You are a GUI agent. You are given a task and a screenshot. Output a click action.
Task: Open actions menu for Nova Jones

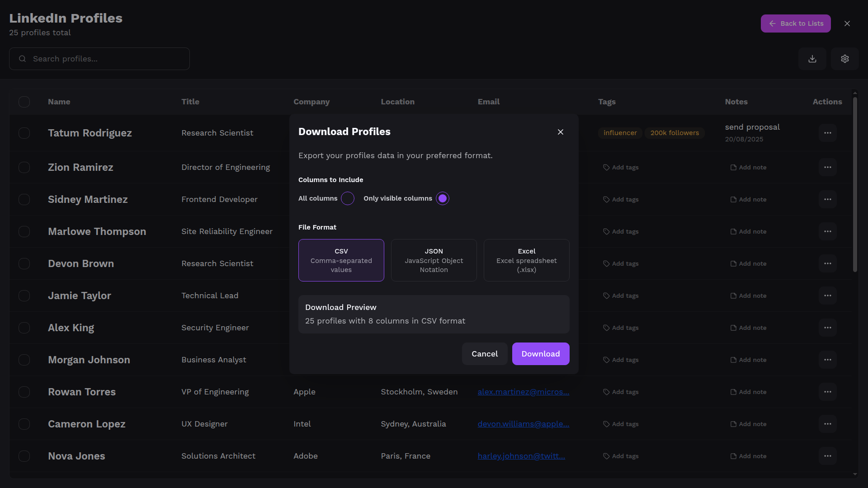coord(827,456)
